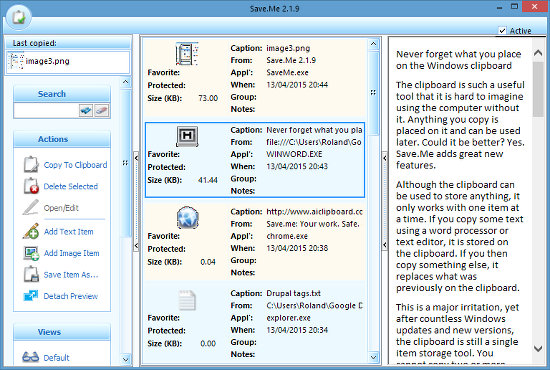
Task: Click inside the search text field
Action: click(46, 111)
